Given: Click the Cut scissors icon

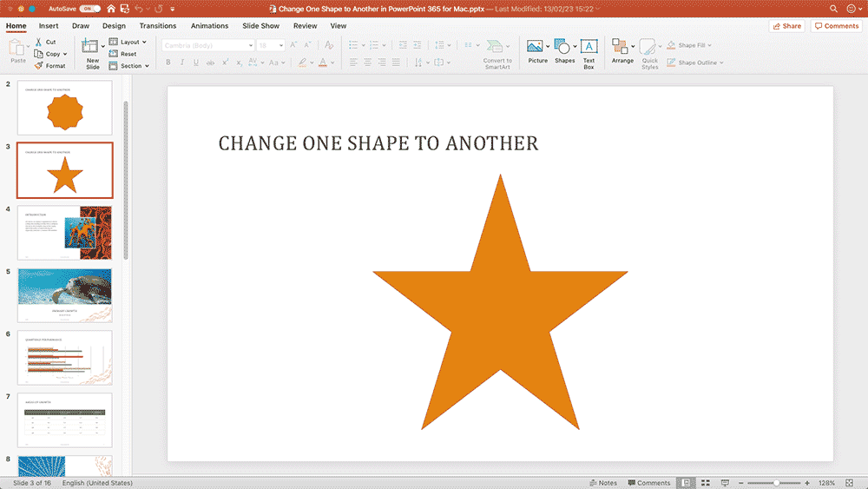Looking at the screenshot, I should click(x=38, y=42).
